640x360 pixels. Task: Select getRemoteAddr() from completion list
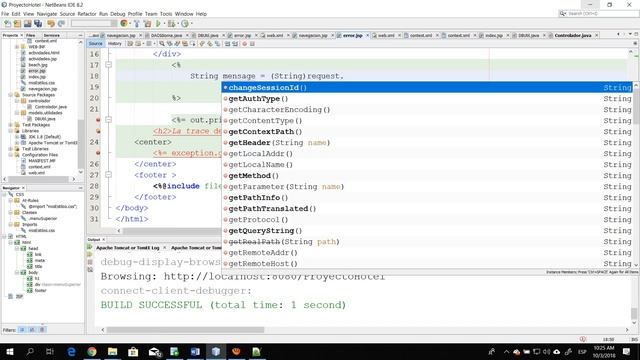[x=427, y=253]
